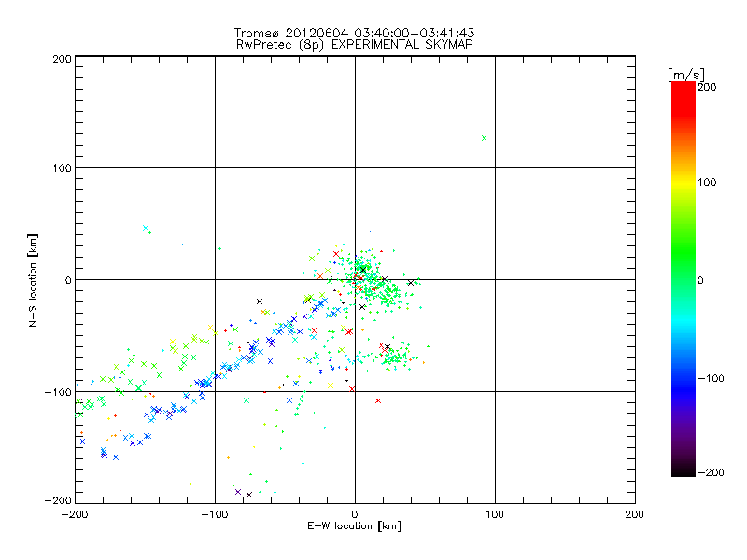Click the '200' x-axis tick label
The height and width of the screenshot is (560, 747).
[x=635, y=514]
